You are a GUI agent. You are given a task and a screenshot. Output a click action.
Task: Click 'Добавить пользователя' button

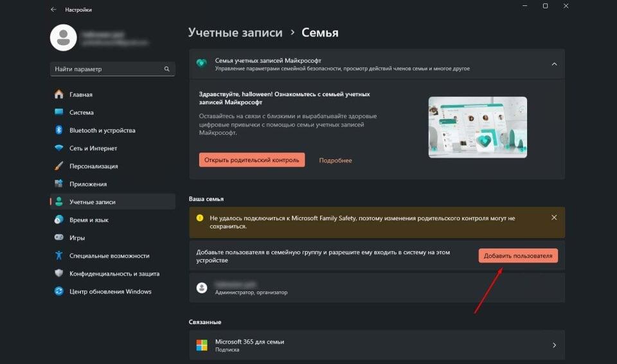click(518, 256)
